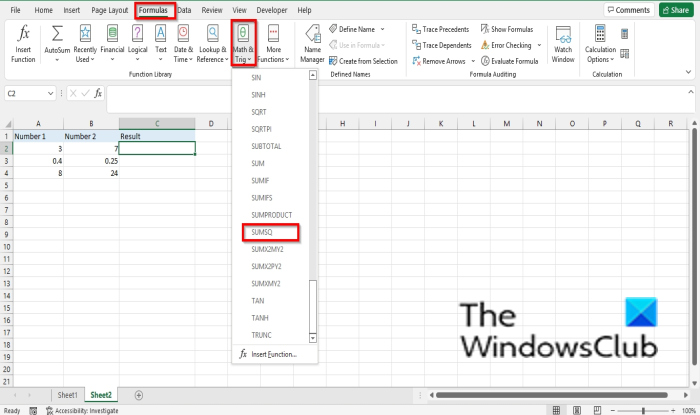Click the Math & Trig button
Screen dimensions: 700x415
click(243, 44)
